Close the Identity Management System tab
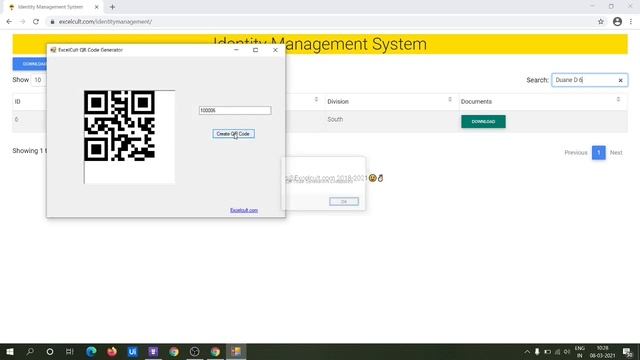This screenshot has height=360, width=640. coord(96,7)
